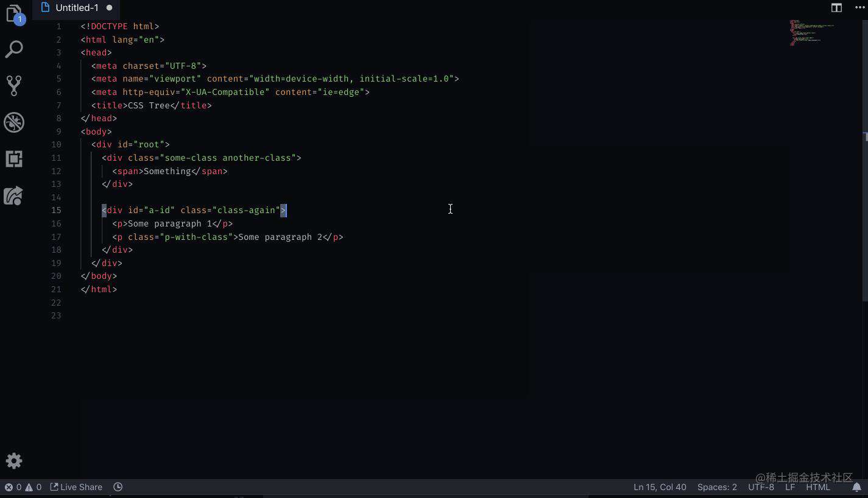
Task: Click the "viewport" attribute value
Action: [175, 79]
